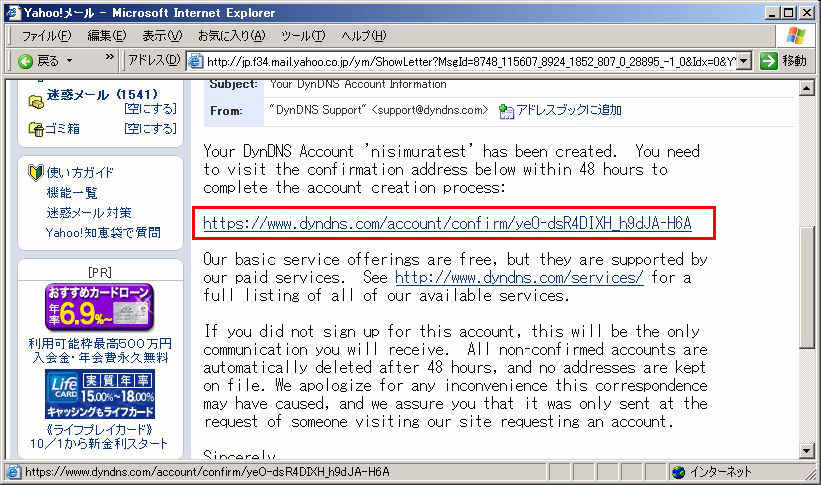
Task: Click the おすすめカードローン banner ad
Action: pyautogui.click(x=99, y=307)
